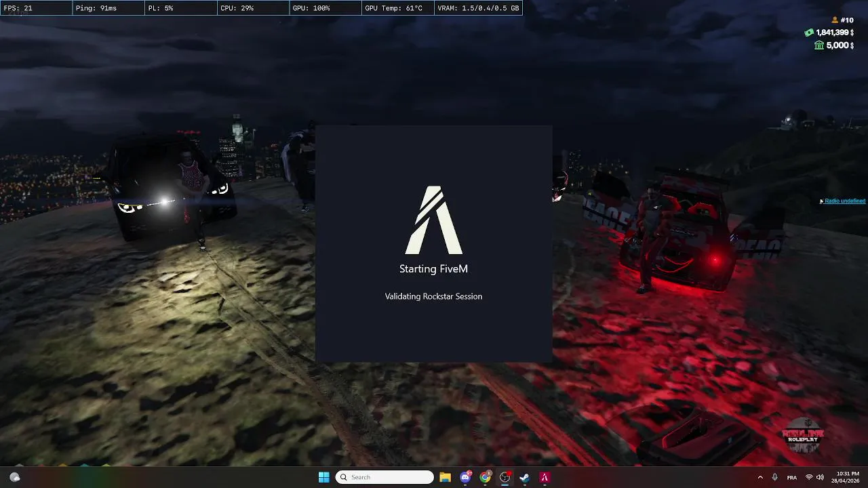This screenshot has width=868, height=488.
Task: Show hidden system tray icons
Action: 759,477
